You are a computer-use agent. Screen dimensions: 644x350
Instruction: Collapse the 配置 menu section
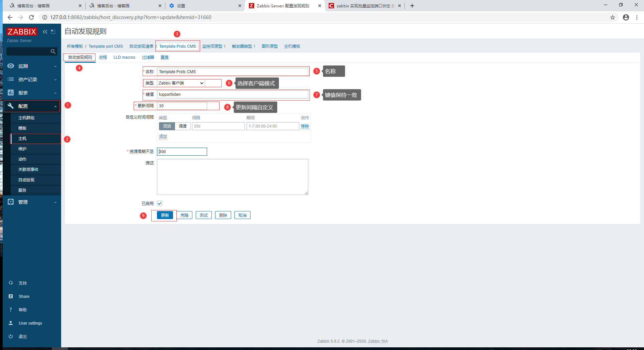pyautogui.click(x=55, y=106)
